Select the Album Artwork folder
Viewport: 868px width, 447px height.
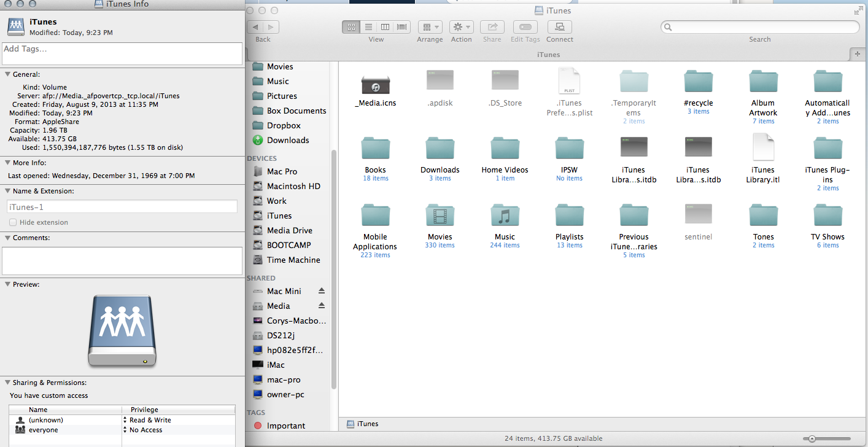763,82
